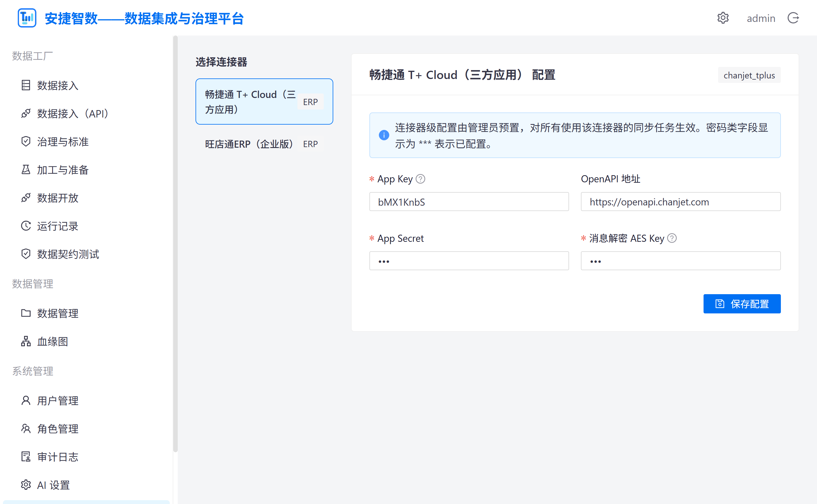Click the 畅捷通 T+ Cloud 配置 panel title

(x=462, y=75)
